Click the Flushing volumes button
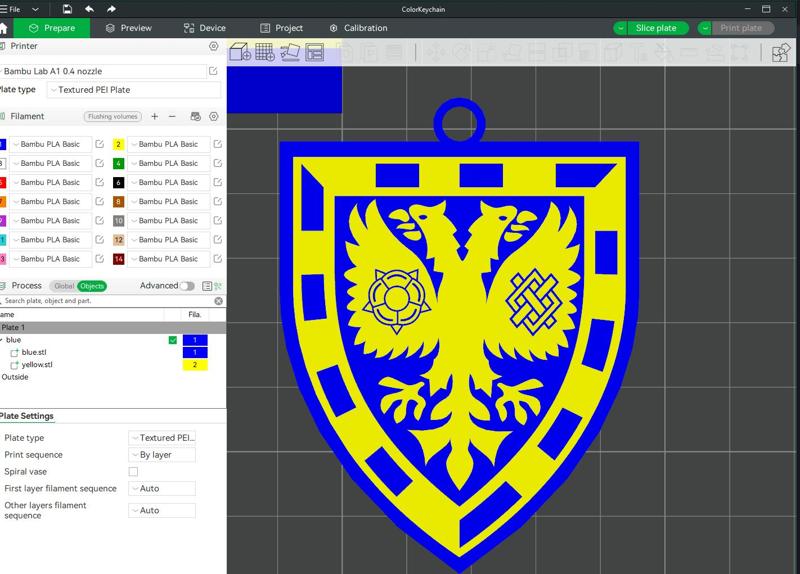Viewport: 800px width, 574px height. coord(113,116)
